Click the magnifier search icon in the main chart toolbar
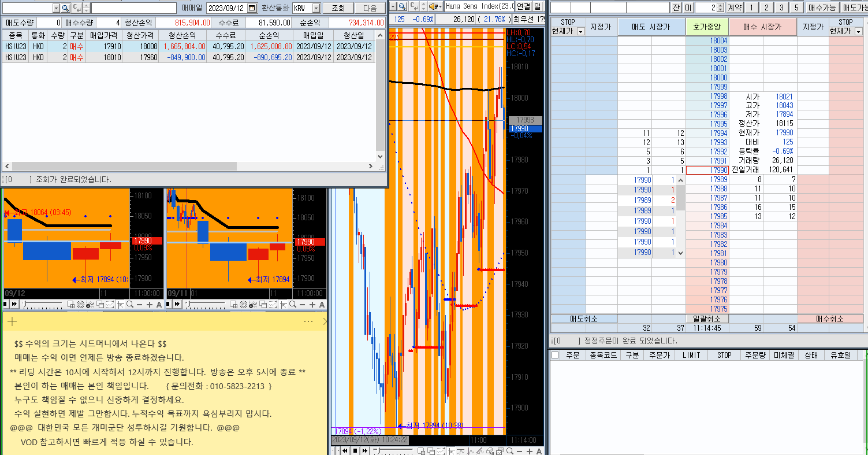 click(402, 6)
